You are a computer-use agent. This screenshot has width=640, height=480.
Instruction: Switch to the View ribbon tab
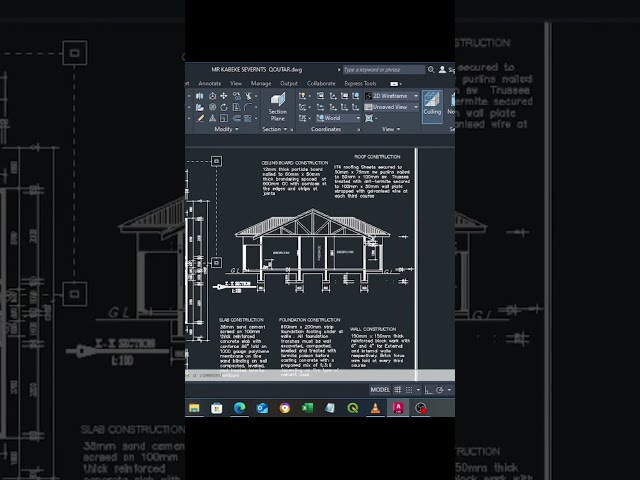click(236, 83)
